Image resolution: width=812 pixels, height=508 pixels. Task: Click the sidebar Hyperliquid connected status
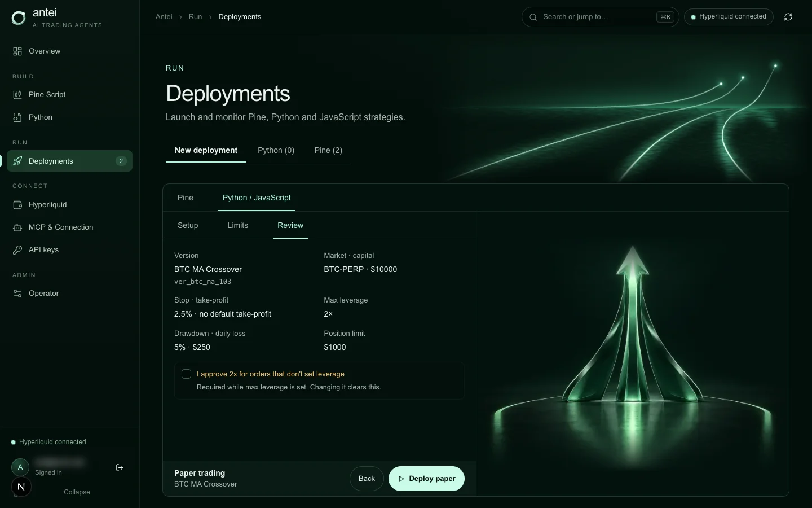[x=48, y=442]
